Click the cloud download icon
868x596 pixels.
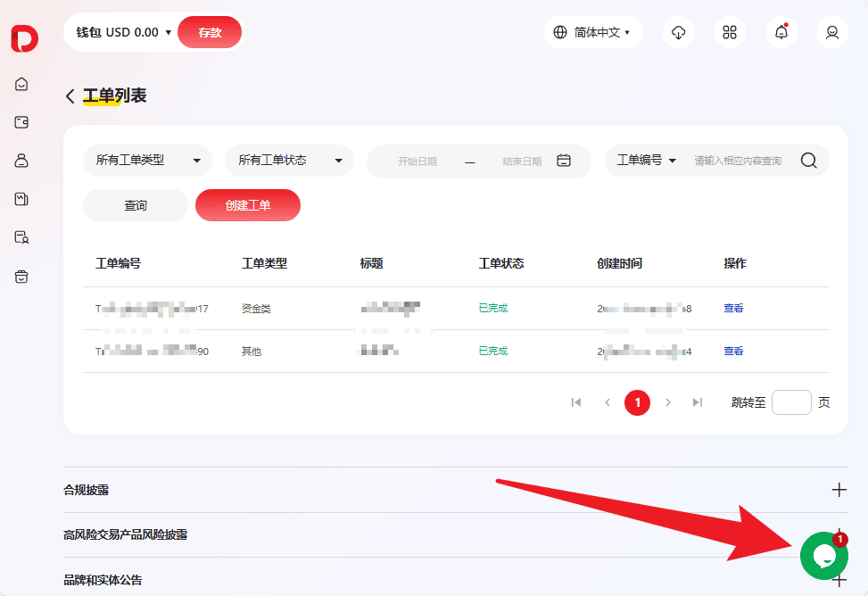point(678,32)
